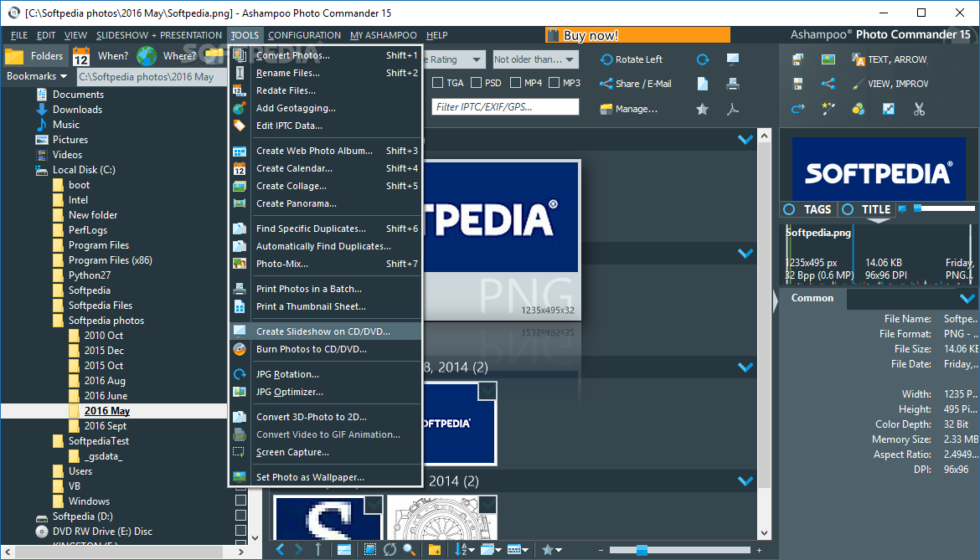Click the Rotate Left button
The width and height of the screenshot is (980, 560).
(x=632, y=59)
